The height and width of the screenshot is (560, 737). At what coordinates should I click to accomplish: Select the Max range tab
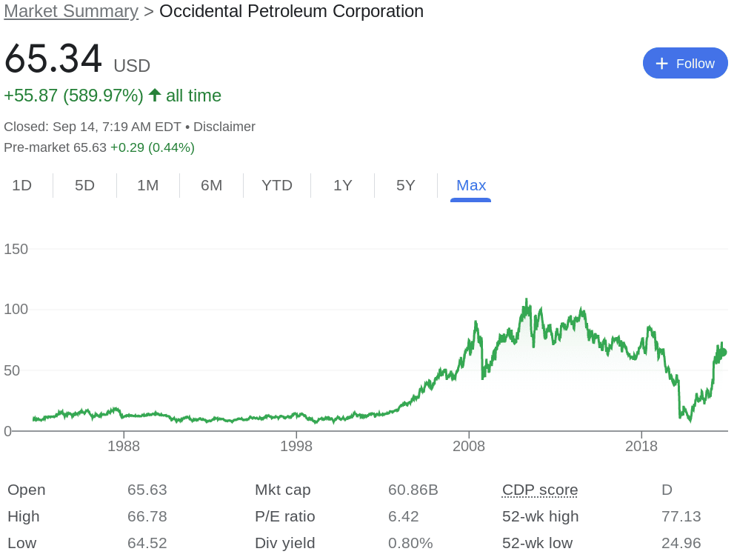click(x=471, y=185)
